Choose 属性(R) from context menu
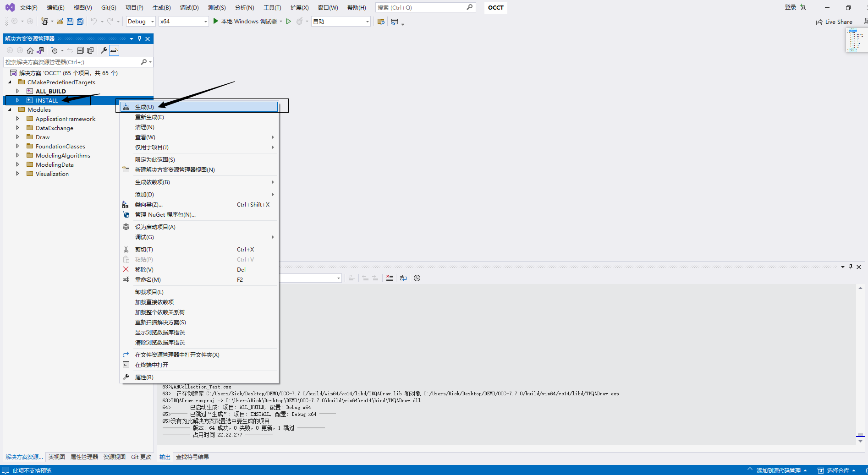This screenshot has height=475, width=868. click(x=199, y=377)
